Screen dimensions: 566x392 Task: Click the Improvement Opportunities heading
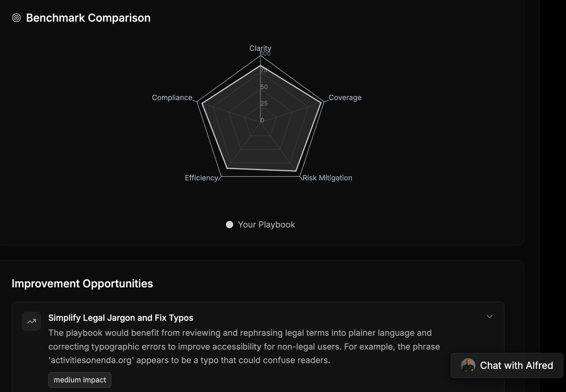(x=82, y=284)
